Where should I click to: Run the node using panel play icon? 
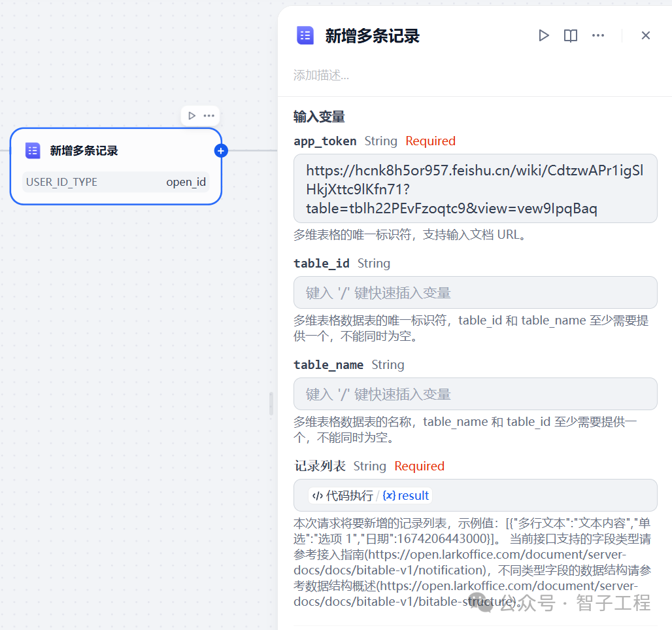543,35
